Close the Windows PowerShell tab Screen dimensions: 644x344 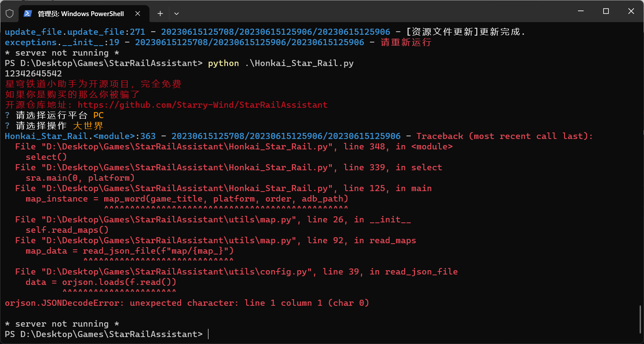pos(138,13)
